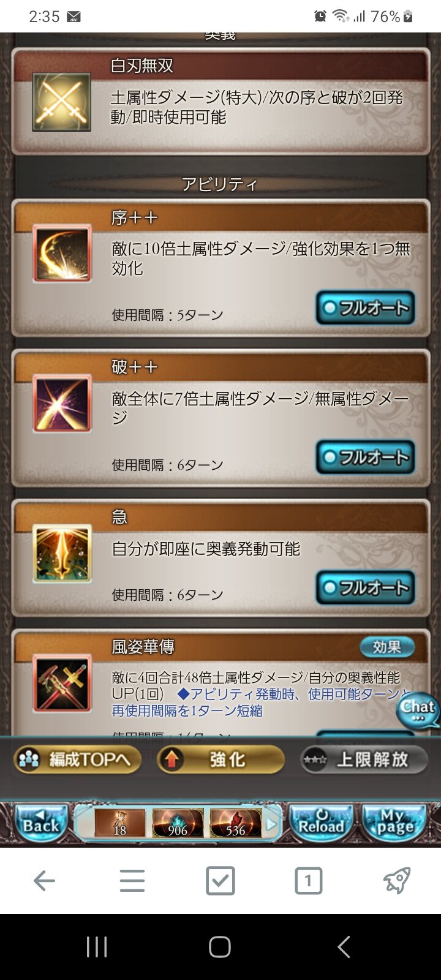Tap the Reload button in game footer
Viewport: 441px width, 980px height.
coord(322,824)
